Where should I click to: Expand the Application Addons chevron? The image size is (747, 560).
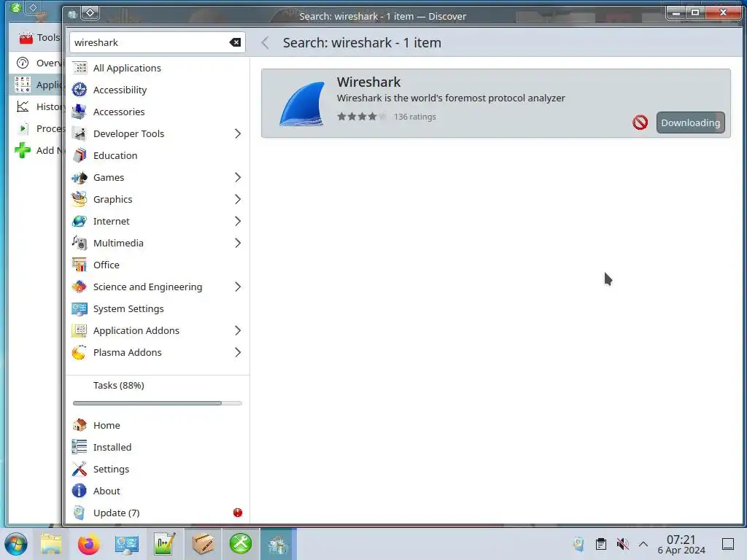click(238, 331)
